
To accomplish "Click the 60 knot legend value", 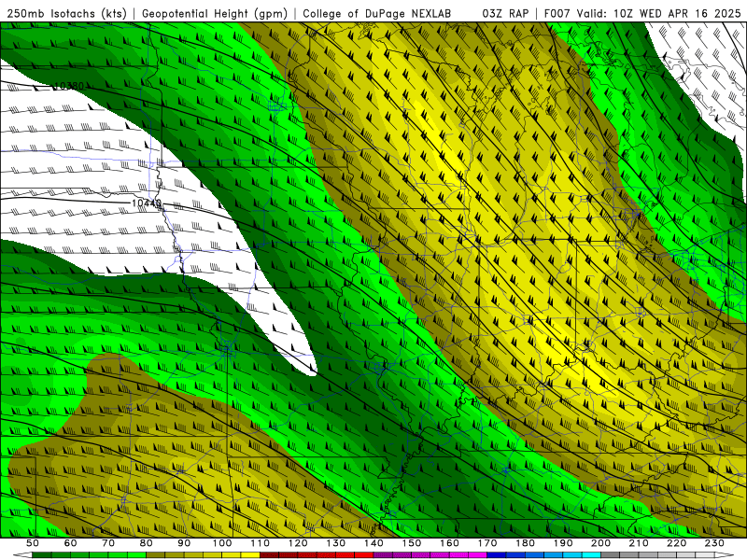I will point(71,543).
